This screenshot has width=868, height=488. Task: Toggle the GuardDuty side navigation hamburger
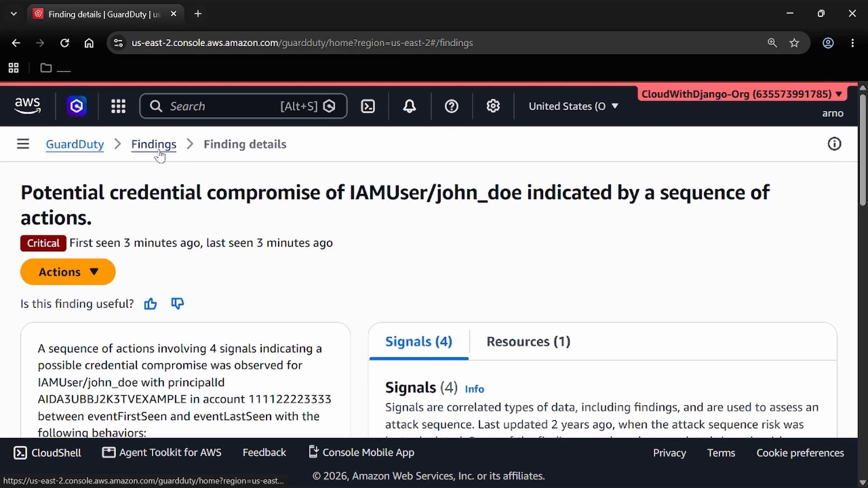pos(23,144)
